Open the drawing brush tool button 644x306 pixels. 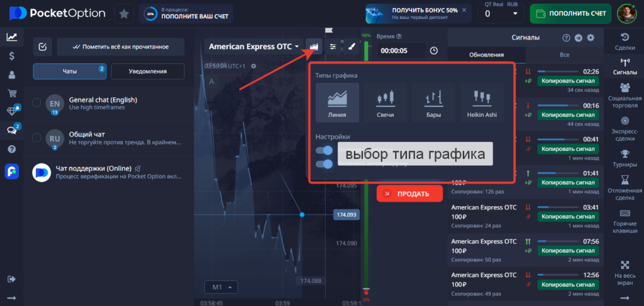coord(352,46)
